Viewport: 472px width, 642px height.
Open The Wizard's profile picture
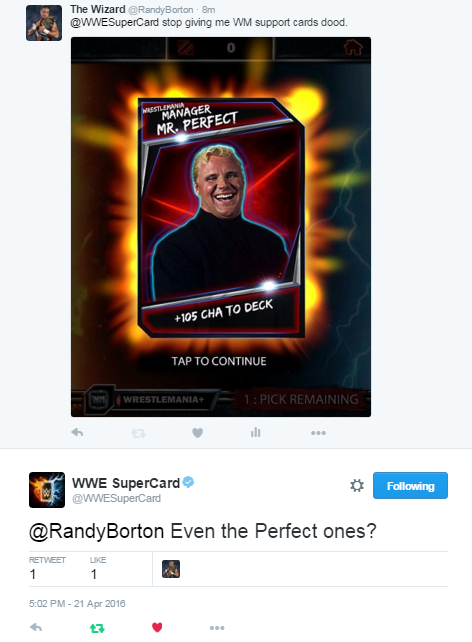(x=44, y=23)
